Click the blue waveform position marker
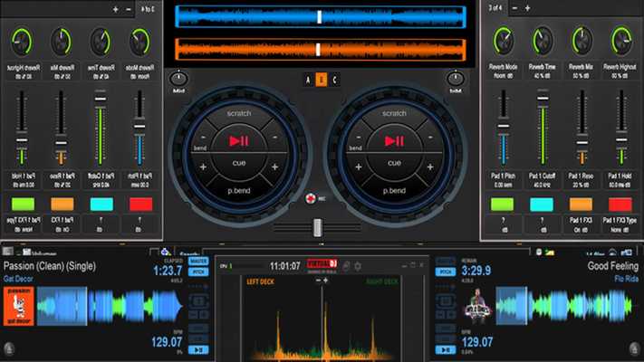Viewport: 644px width, 362px height. [319, 17]
